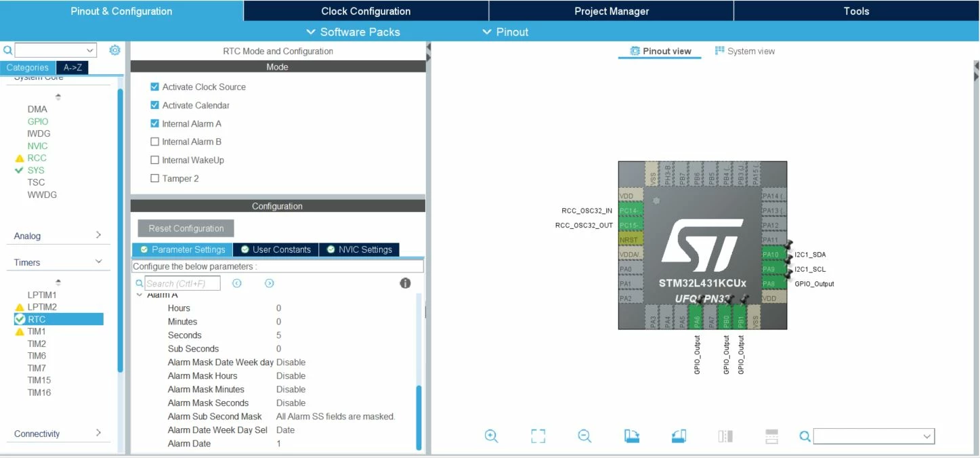Expand the Connectivity category
The width and height of the screenshot is (980, 458).
click(x=58, y=434)
